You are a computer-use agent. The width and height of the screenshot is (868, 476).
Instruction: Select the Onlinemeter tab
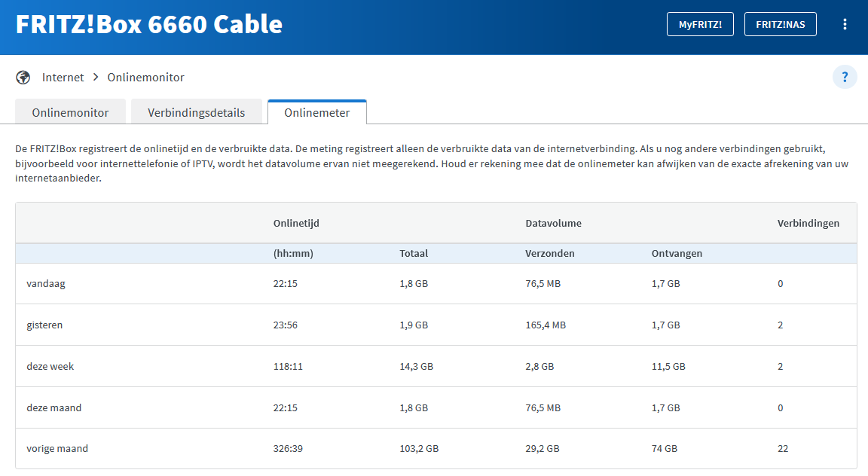[x=316, y=112]
